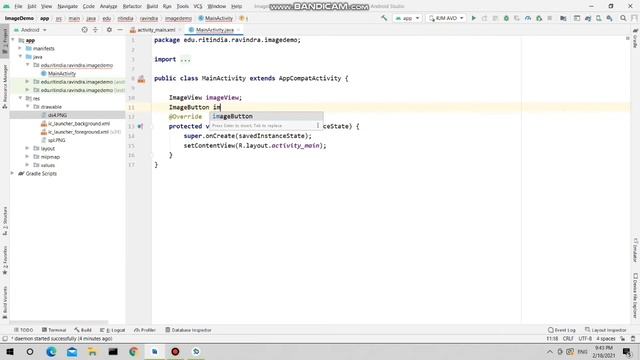Screen dimensions: 640x360
Task: Open the Database Inspector tool window
Action: point(188,330)
